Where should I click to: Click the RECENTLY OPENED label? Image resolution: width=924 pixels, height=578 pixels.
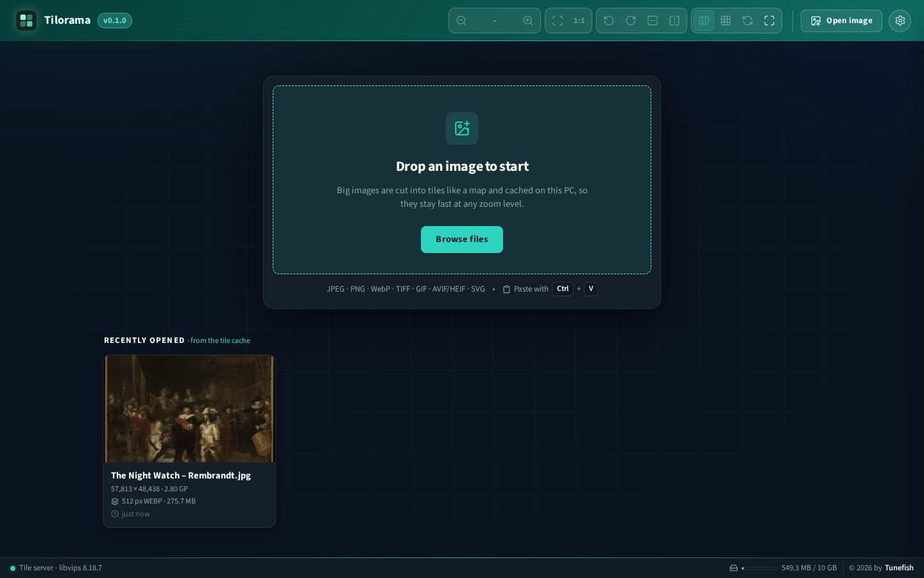[x=144, y=340]
